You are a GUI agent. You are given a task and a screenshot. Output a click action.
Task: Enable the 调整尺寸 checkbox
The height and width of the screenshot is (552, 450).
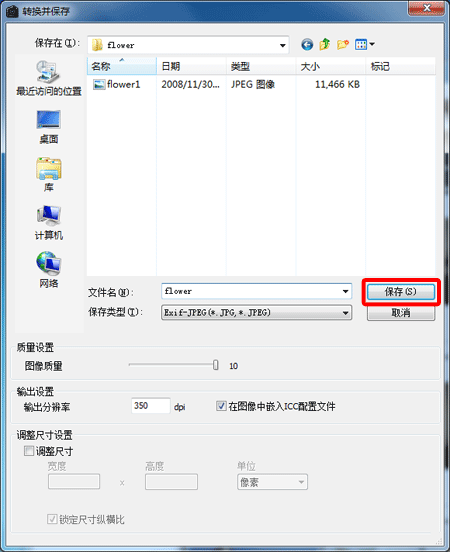[x=29, y=451]
